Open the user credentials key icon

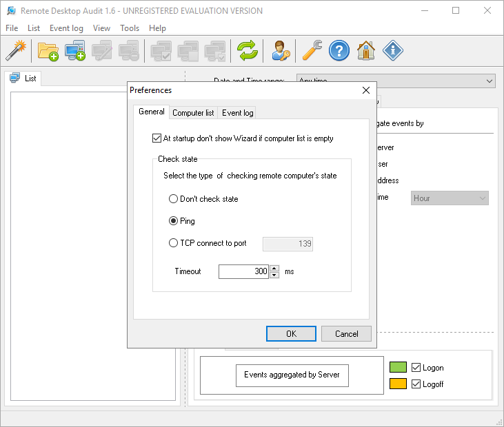[280, 50]
